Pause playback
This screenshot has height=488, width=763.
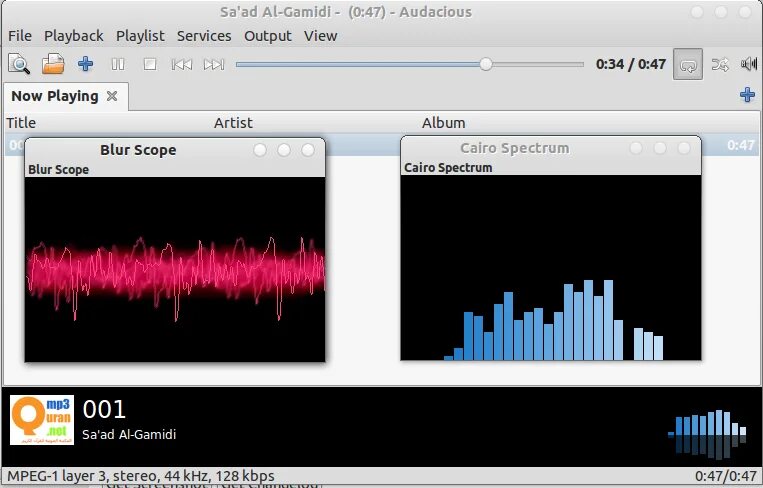coord(118,64)
